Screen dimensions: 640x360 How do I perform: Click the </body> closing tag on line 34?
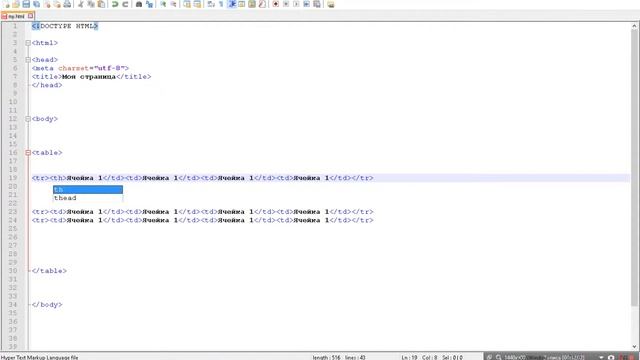click(47, 305)
